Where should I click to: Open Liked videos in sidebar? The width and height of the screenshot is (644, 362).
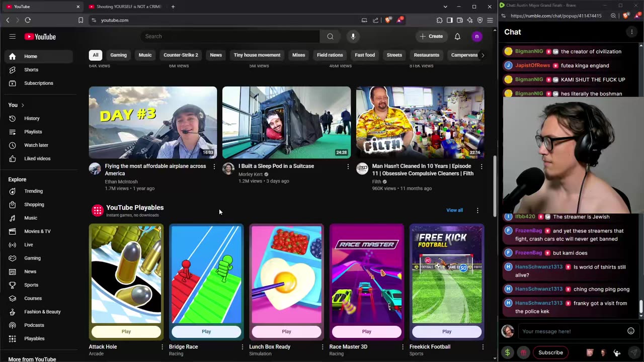tap(37, 158)
